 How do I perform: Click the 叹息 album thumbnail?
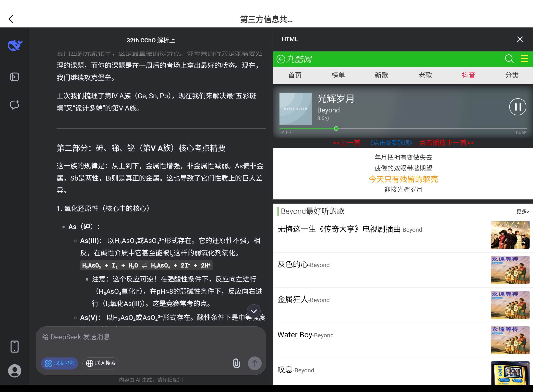(510, 373)
